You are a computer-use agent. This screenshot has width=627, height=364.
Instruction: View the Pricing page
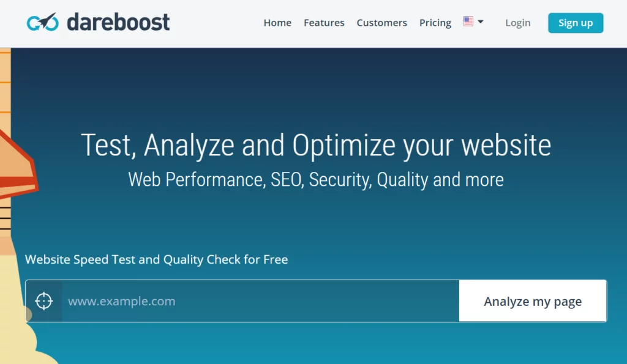tap(435, 23)
